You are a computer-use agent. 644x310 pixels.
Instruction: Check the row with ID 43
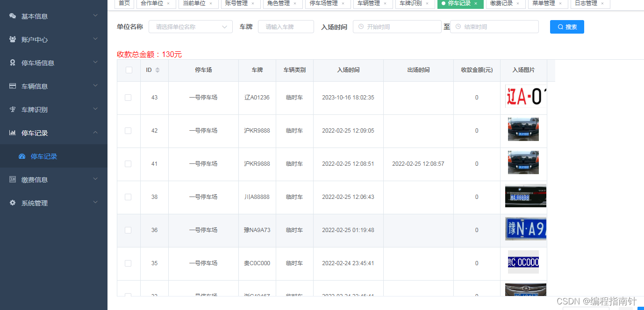click(x=128, y=98)
